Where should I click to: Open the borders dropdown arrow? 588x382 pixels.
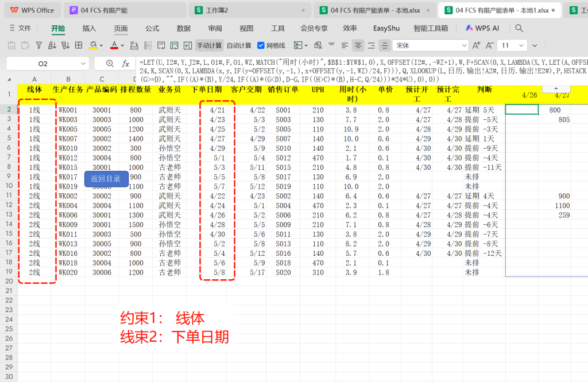[307, 46]
